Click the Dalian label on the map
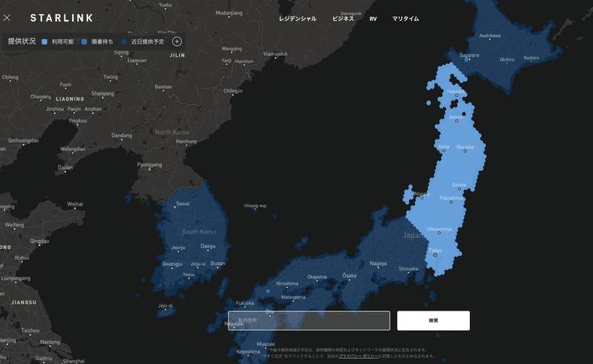The image size is (593, 364). click(x=65, y=168)
